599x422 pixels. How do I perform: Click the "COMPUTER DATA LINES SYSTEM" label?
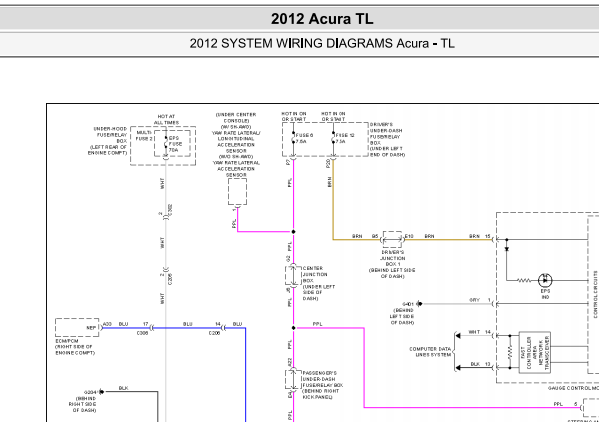[x=430, y=352]
